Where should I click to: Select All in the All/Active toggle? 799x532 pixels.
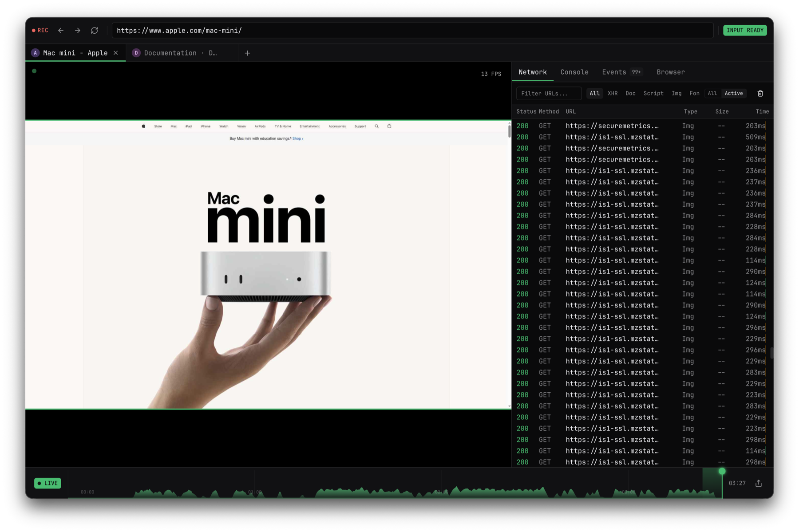pos(712,93)
